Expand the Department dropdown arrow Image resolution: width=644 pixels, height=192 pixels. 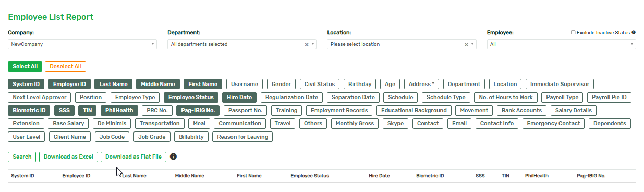tap(313, 44)
